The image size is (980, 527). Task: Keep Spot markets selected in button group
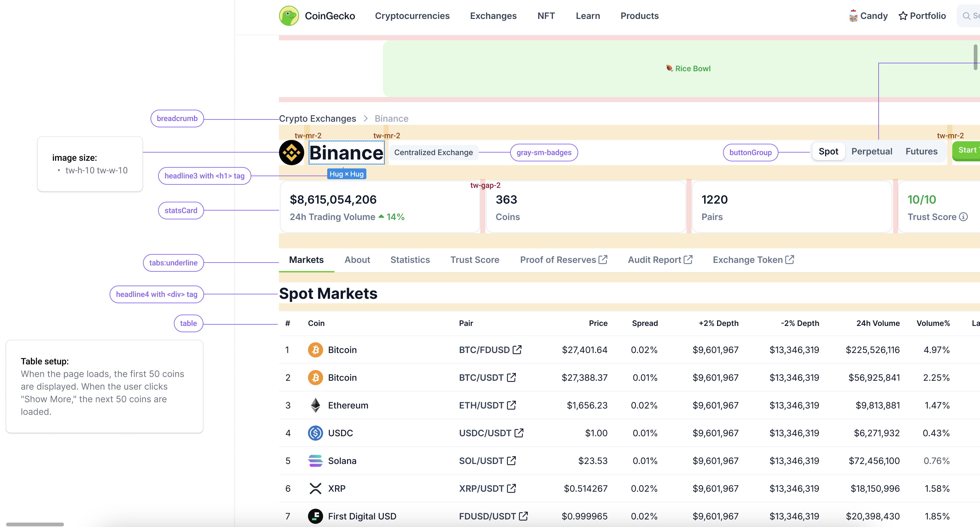(829, 151)
